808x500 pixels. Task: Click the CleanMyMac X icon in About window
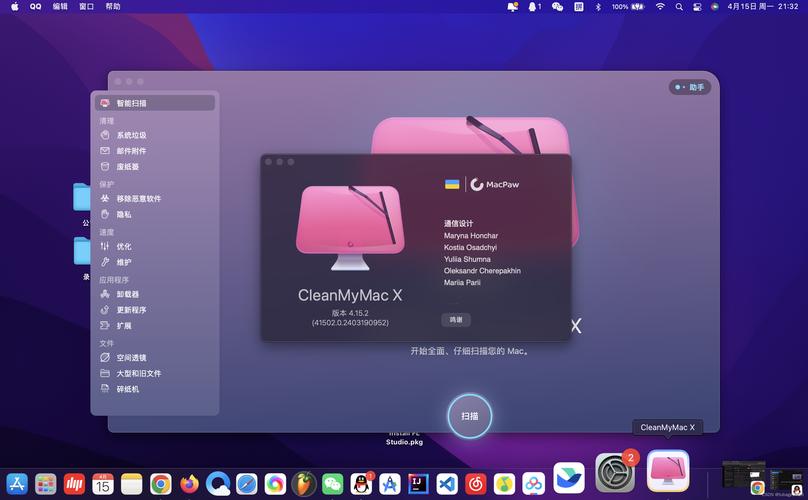pos(350,228)
